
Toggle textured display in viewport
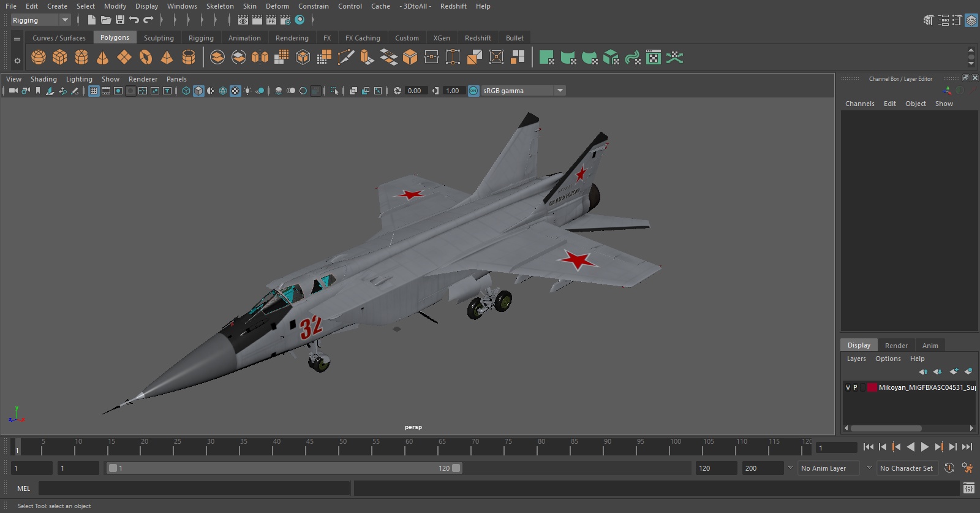click(235, 91)
